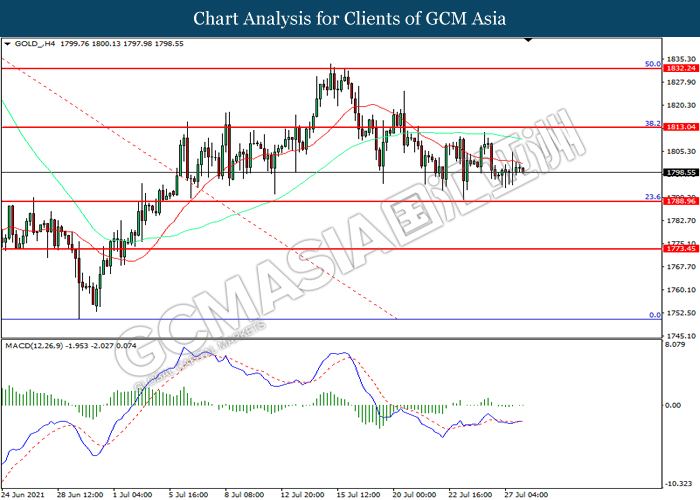Click the 1820.30 price axis value
The width and height of the screenshot is (700, 500).
681,105
